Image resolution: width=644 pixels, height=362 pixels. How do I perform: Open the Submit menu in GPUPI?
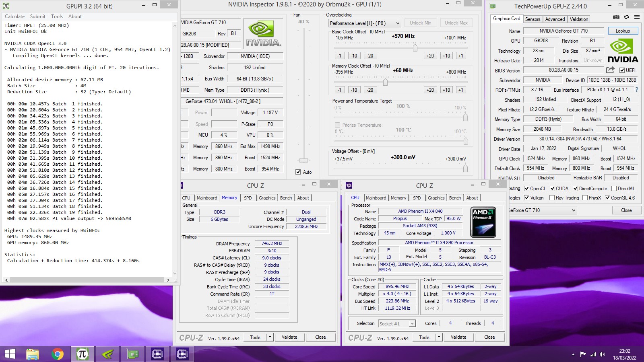point(38,16)
